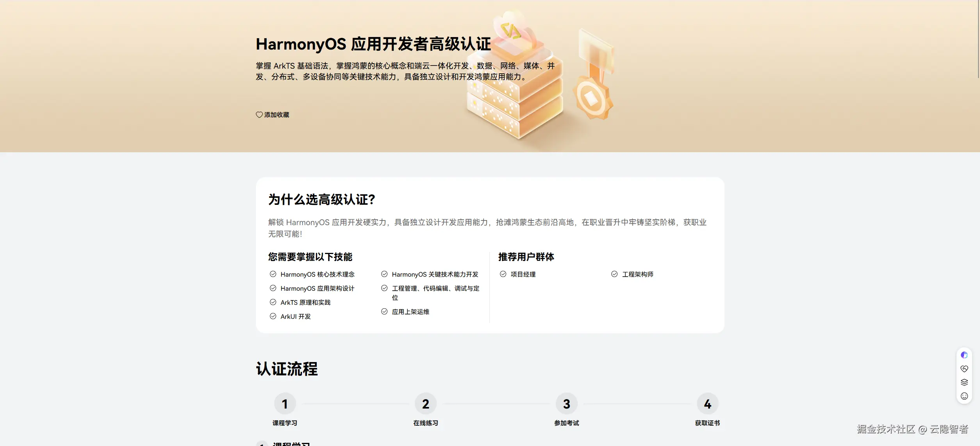Open the stacked layers icon in sidebar
This screenshot has height=446, width=980.
click(964, 382)
